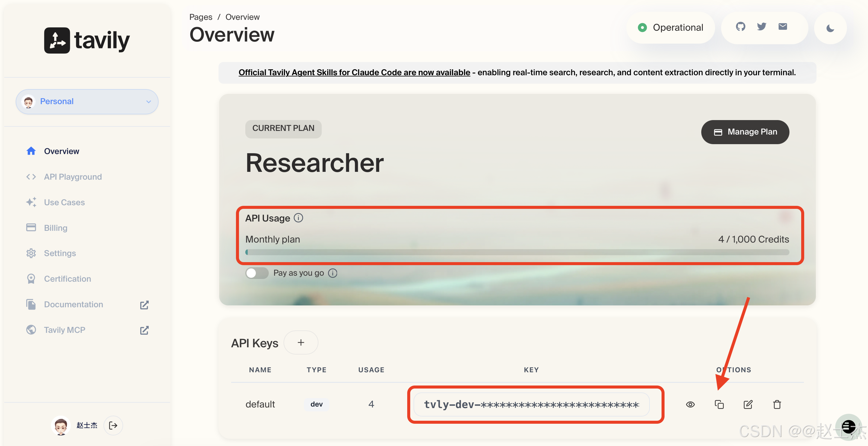Click the Operational status indicator
This screenshot has height=446, width=868.
pyautogui.click(x=671, y=28)
